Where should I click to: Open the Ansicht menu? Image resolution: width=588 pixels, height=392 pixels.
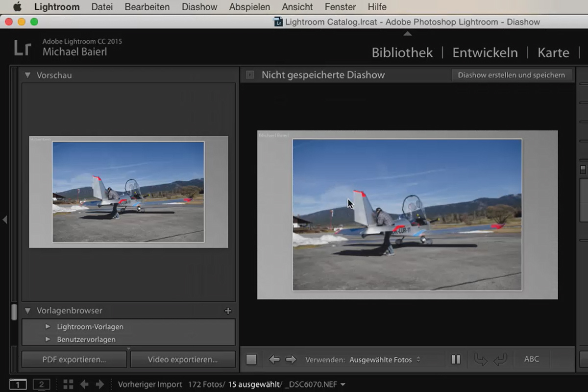[297, 7]
